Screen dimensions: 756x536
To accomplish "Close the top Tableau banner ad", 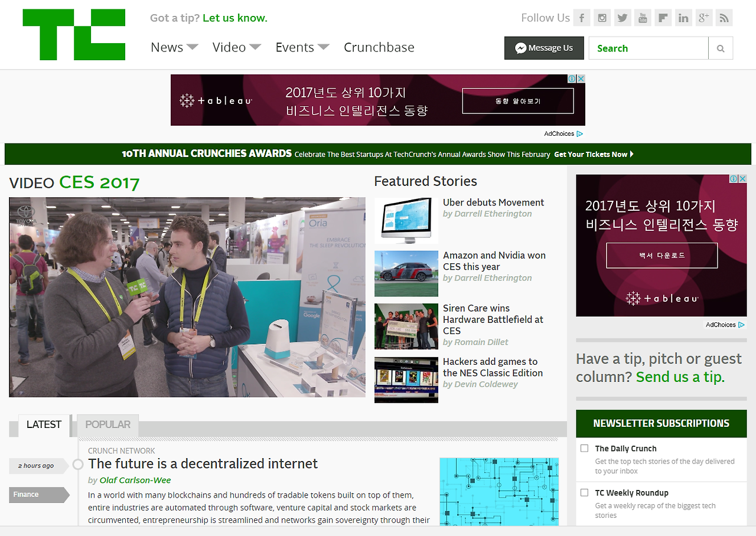I will coord(581,79).
